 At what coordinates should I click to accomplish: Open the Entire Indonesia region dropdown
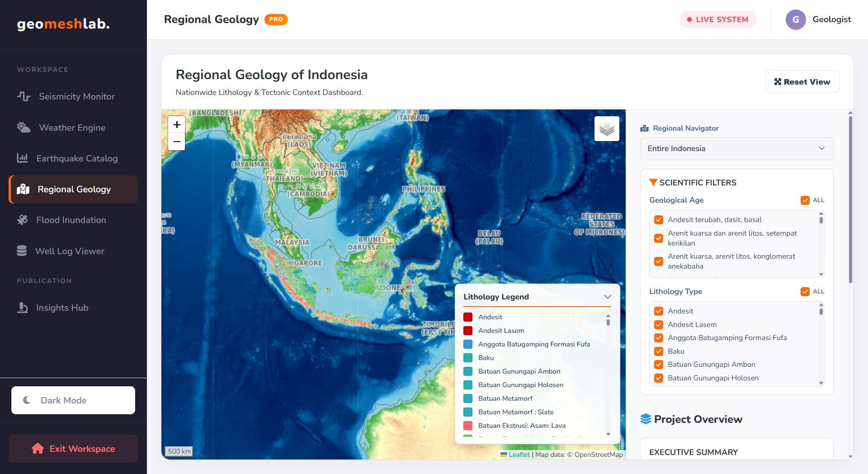pyautogui.click(x=736, y=148)
